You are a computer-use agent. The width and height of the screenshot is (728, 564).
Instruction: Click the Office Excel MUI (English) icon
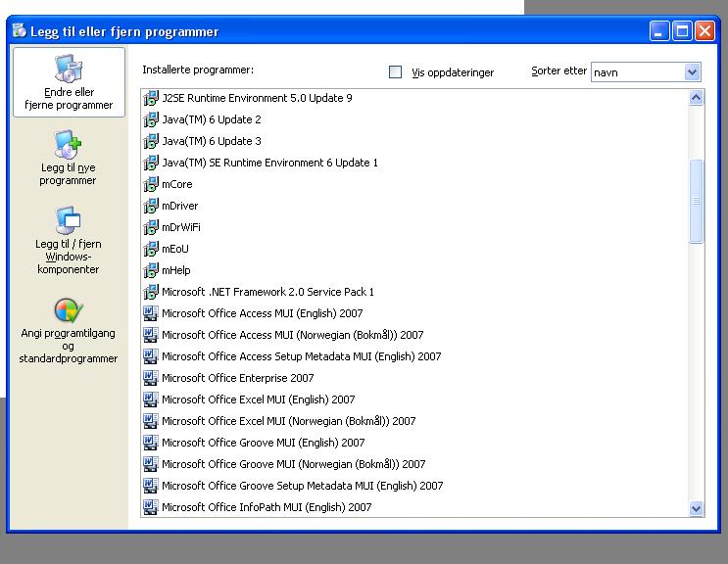coord(151,399)
